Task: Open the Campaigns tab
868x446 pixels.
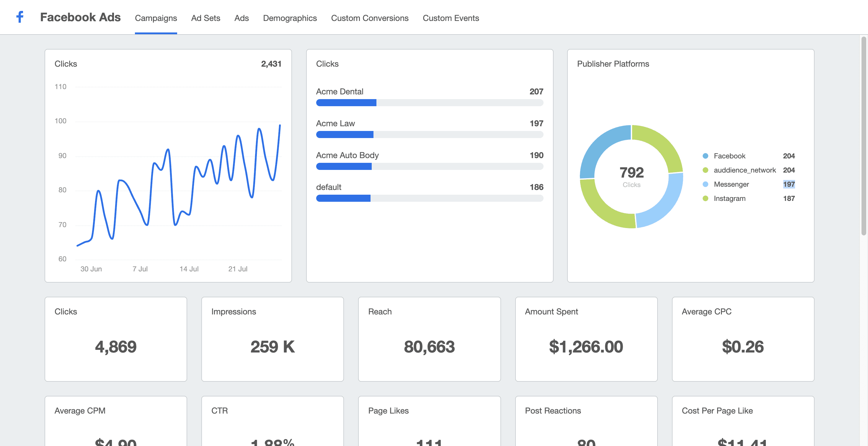Action: click(x=156, y=18)
